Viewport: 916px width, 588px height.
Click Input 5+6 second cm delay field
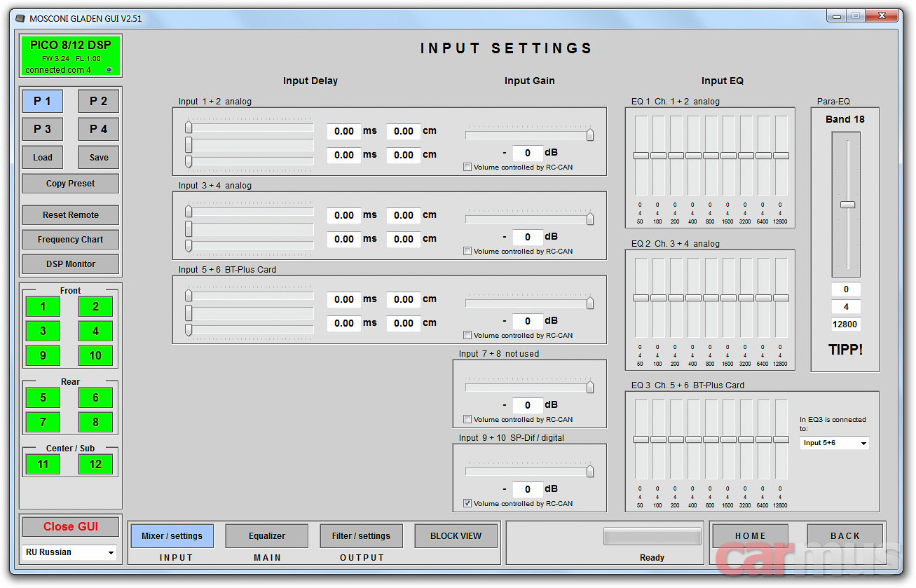[404, 323]
